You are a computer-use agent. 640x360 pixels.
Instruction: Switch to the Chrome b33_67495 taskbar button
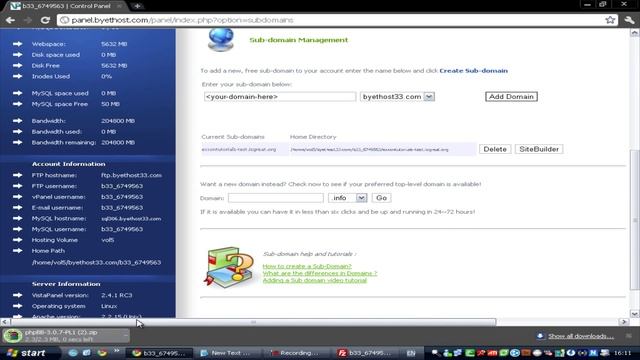[159, 353]
